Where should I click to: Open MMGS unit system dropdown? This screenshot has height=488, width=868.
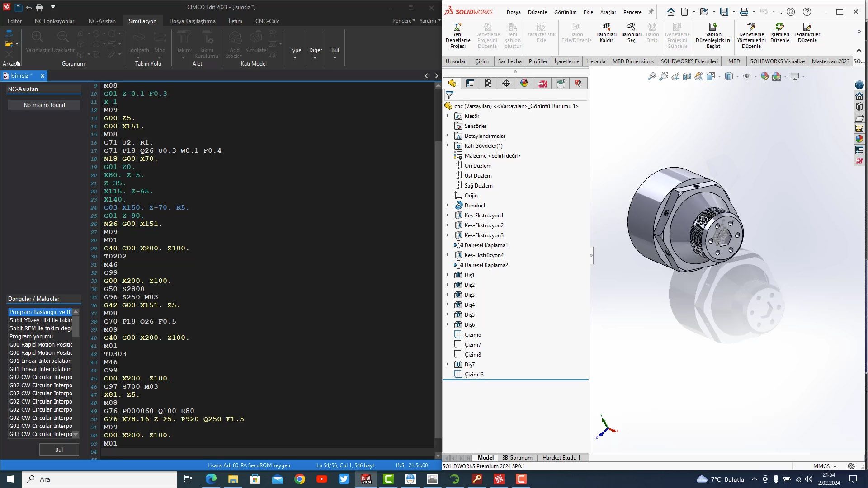[825, 466]
